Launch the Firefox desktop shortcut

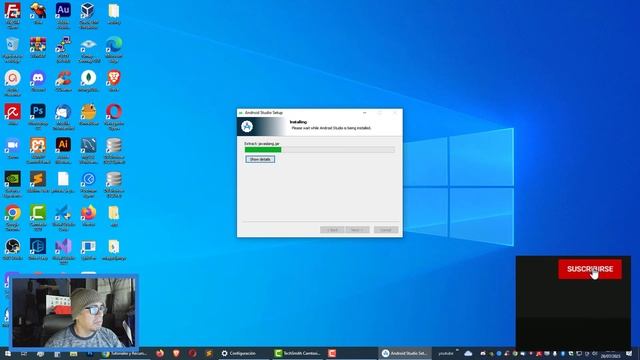tap(88, 213)
